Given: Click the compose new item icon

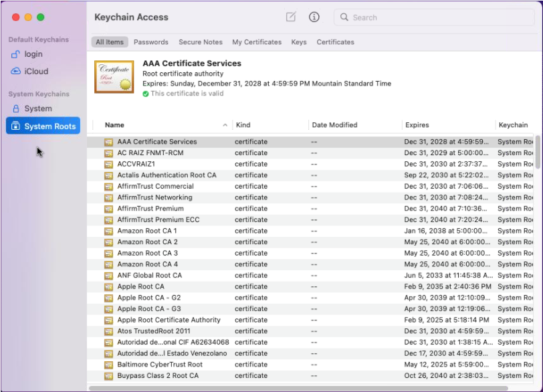Looking at the screenshot, I should pos(291,17).
